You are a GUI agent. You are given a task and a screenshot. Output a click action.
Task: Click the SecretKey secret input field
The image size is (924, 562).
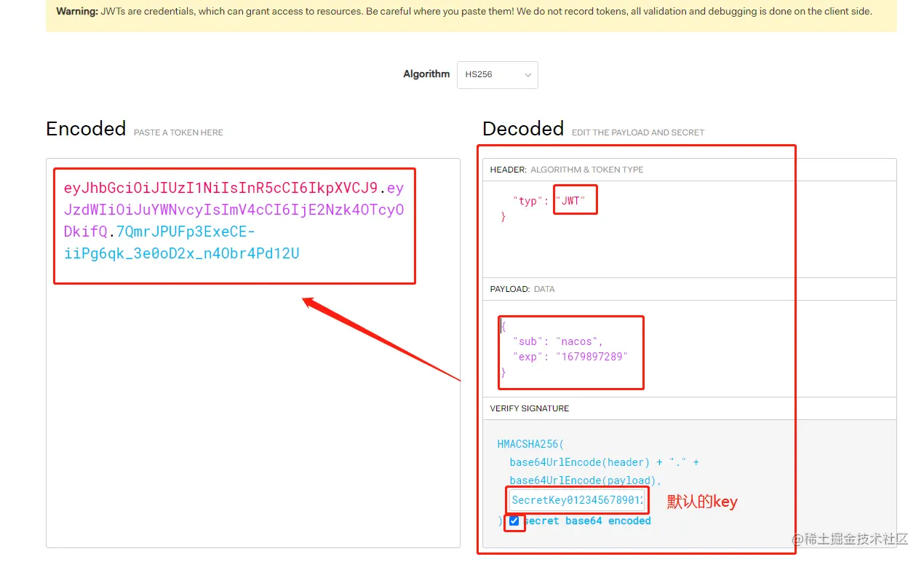pos(578,500)
